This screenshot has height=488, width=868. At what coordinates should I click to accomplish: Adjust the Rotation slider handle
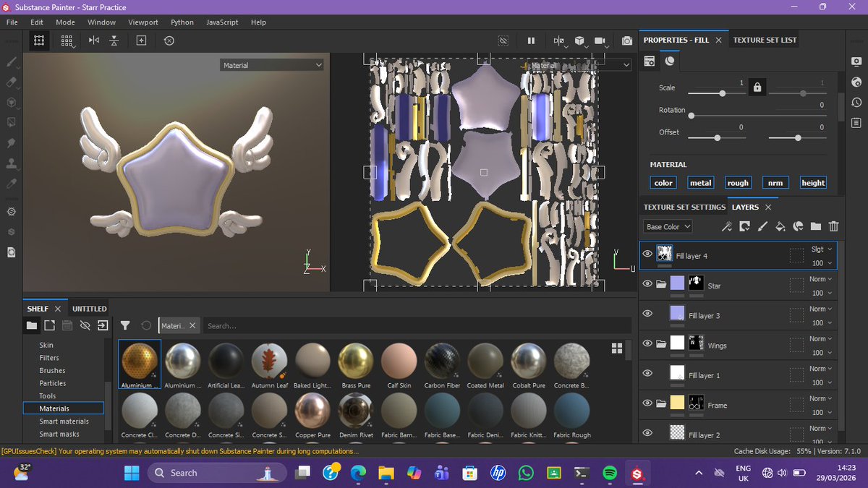(692, 116)
